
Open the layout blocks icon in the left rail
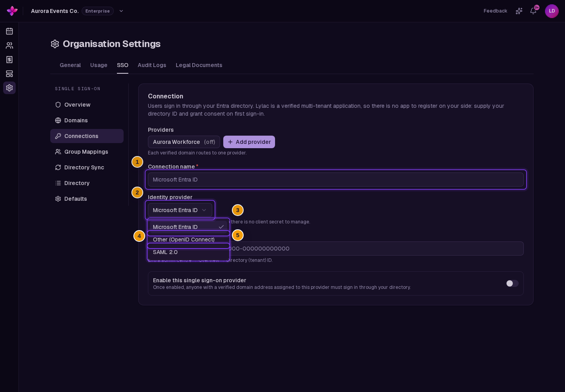9,74
